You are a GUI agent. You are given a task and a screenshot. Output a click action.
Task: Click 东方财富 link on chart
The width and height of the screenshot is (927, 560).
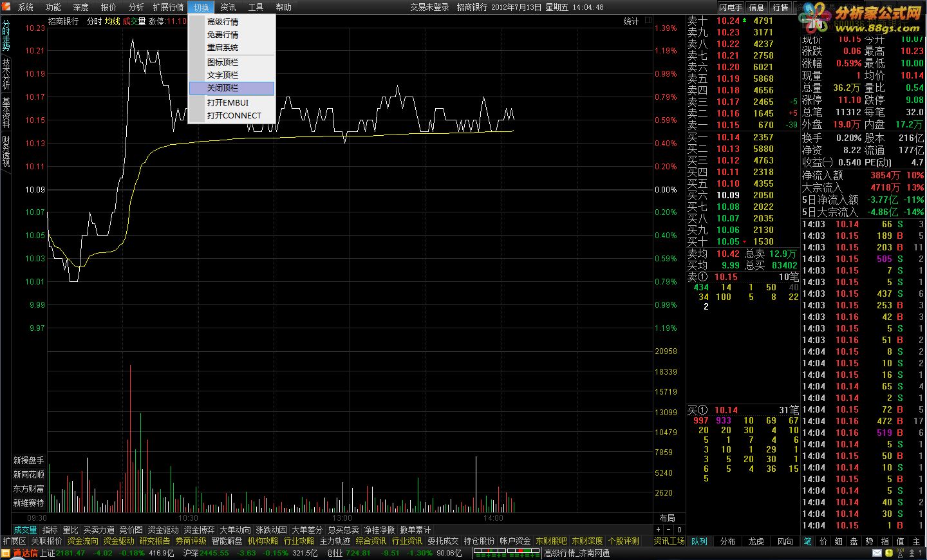coord(29,489)
